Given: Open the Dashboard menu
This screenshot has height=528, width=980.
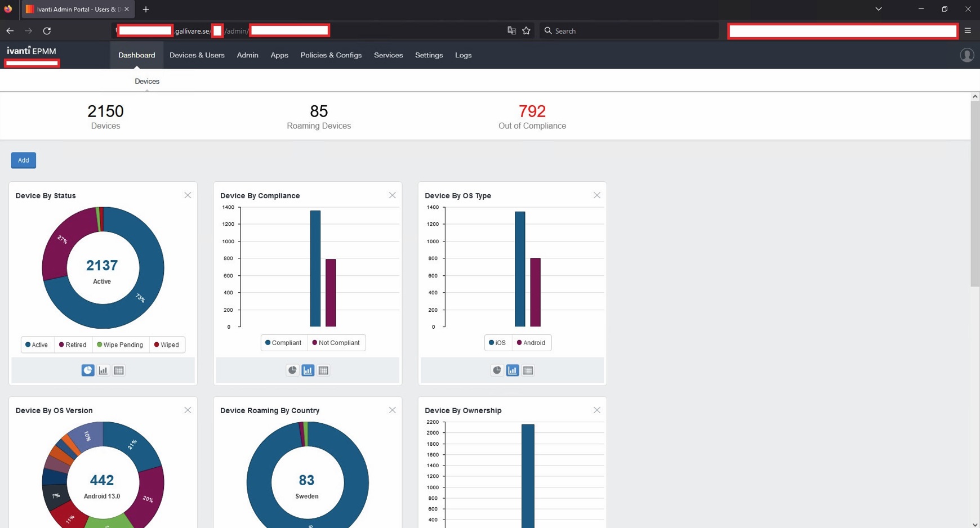Looking at the screenshot, I should point(137,55).
